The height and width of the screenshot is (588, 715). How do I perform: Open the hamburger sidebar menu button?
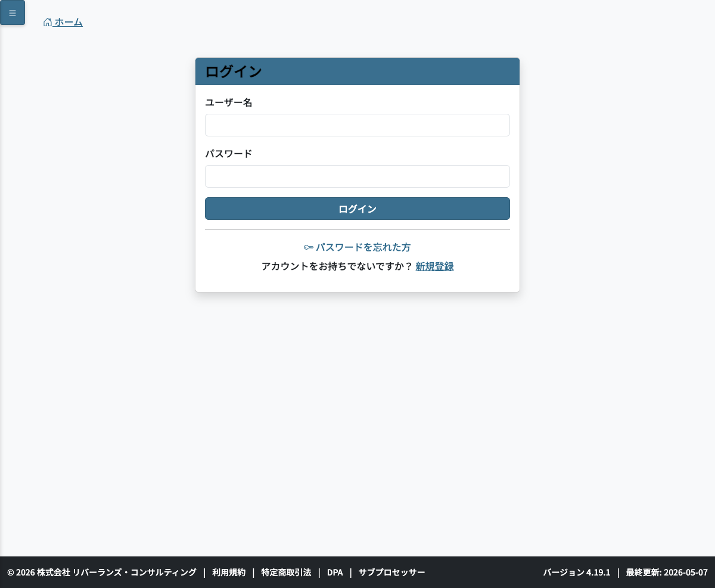coord(13,13)
